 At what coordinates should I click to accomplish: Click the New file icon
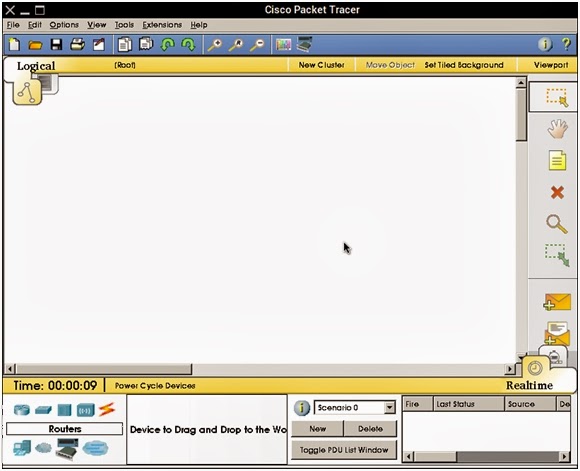14,45
